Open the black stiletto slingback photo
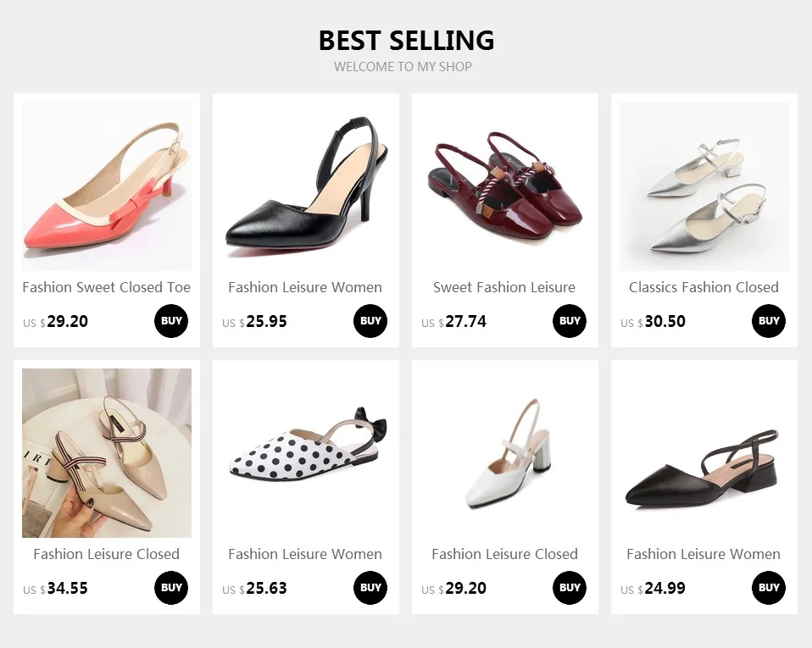The image size is (812, 648). tap(305, 186)
